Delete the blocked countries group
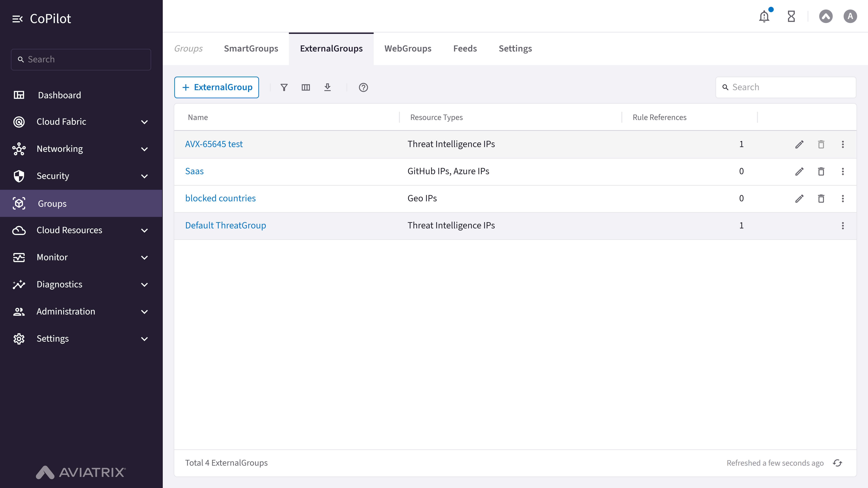Screen dimensions: 868x488 (821, 199)
